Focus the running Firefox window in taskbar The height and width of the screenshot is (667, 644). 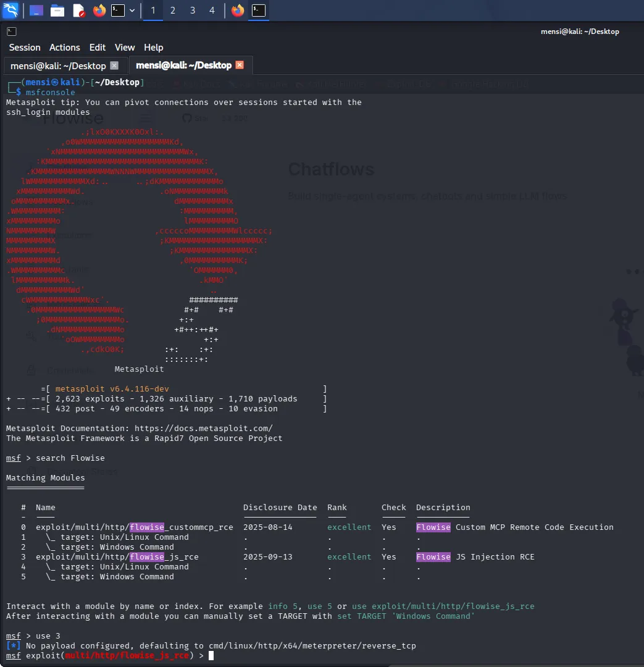[x=238, y=10]
